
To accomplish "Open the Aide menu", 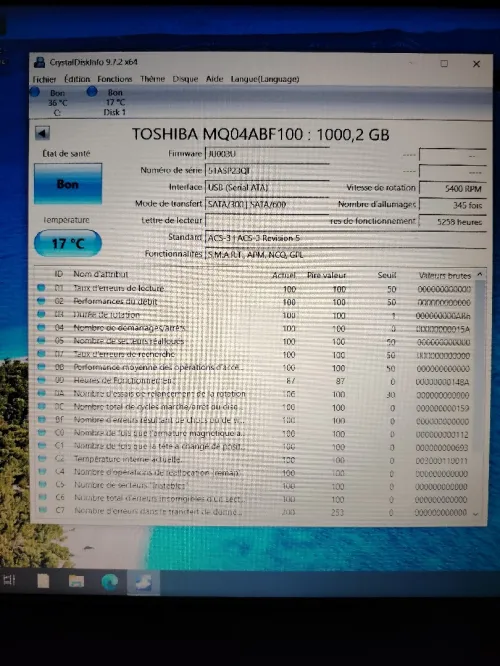I will 215,79.
